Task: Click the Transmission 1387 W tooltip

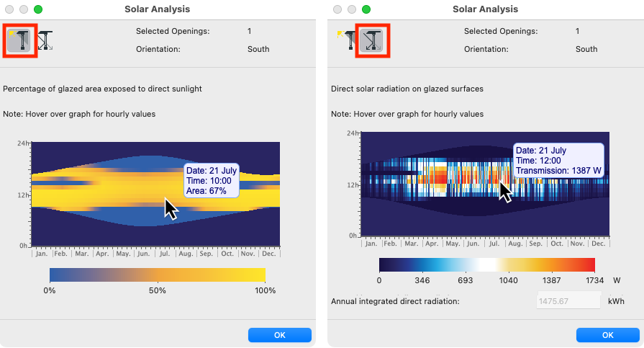Action: pyautogui.click(x=558, y=161)
